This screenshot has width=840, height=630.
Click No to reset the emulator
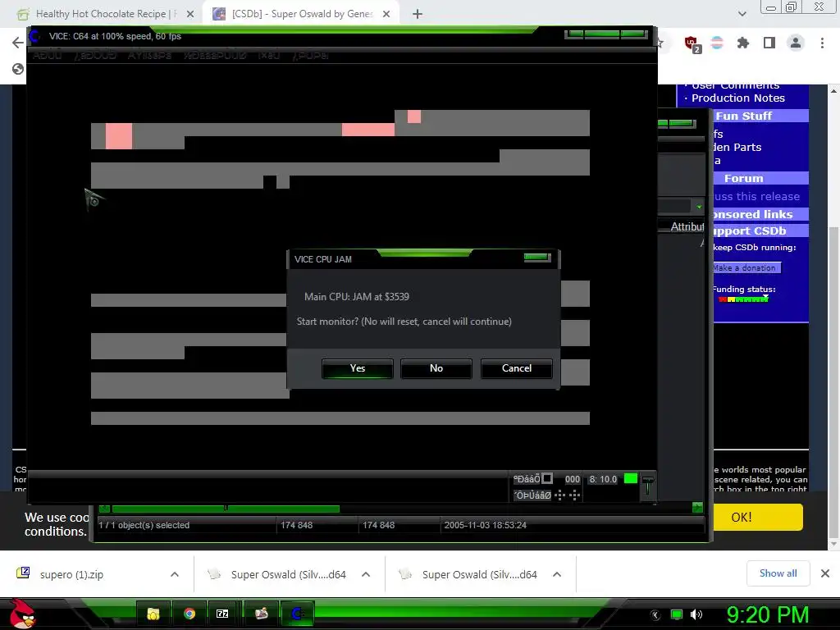[x=436, y=368]
